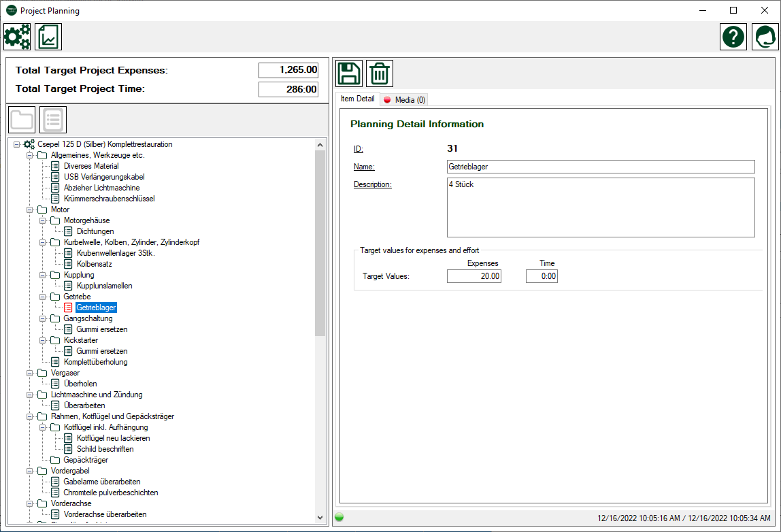Click the red Getrieblager item icon
781x532 pixels.
click(68, 308)
